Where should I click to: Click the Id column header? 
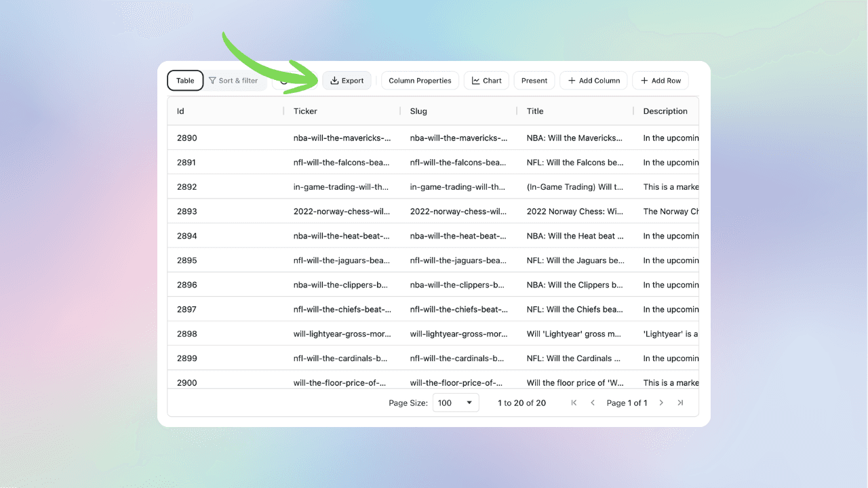click(179, 110)
